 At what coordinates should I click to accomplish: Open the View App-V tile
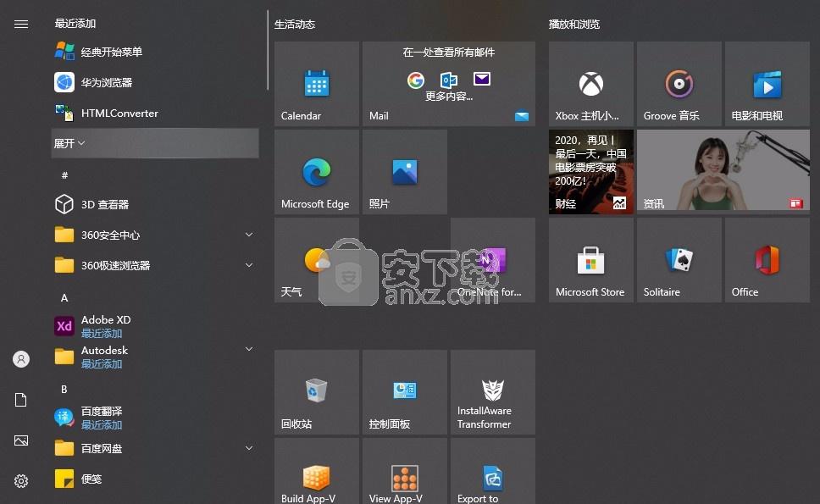click(x=405, y=471)
